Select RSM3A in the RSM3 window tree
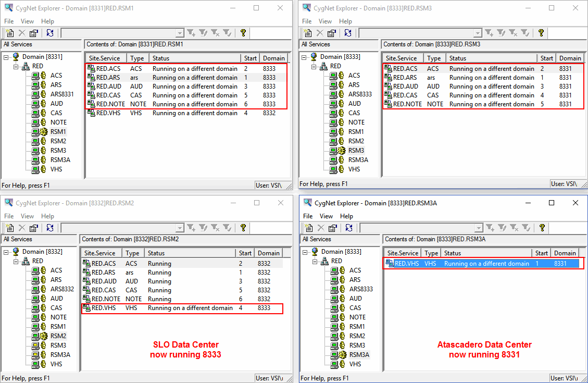This screenshot has height=383, width=588. (358, 160)
